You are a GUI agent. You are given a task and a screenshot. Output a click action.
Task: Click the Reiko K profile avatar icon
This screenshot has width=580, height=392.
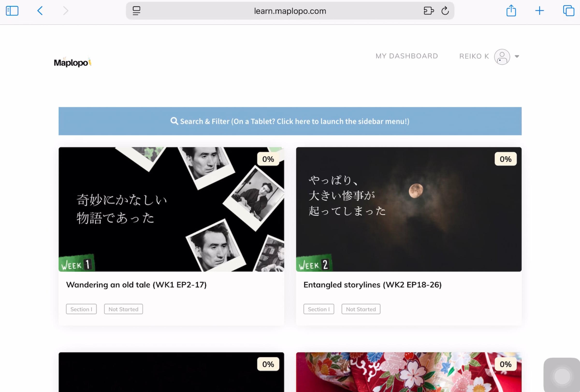tap(502, 57)
